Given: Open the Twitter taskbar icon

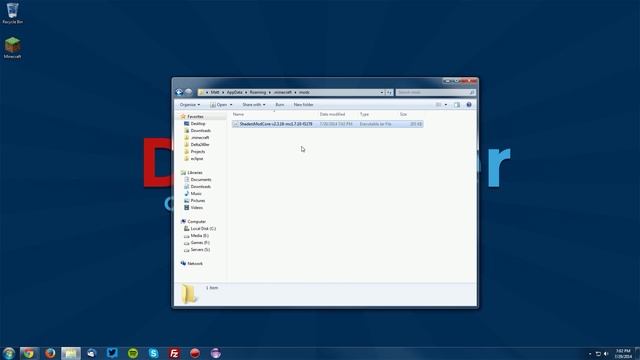Looking at the screenshot, I should (x=112, y=353).
